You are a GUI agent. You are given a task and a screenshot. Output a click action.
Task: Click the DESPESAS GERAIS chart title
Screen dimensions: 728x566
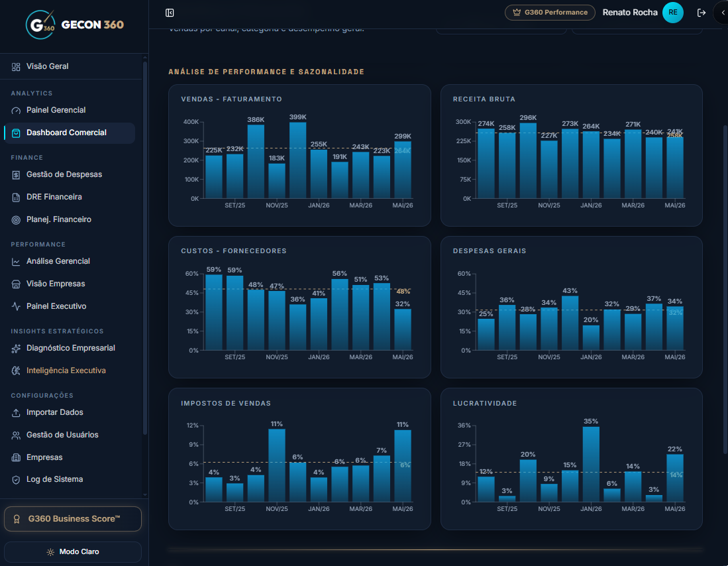490,251
